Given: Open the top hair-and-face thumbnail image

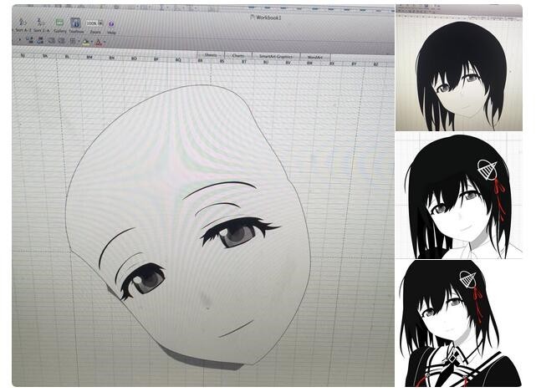Looking at the screenshot, I should coord(458,67).
